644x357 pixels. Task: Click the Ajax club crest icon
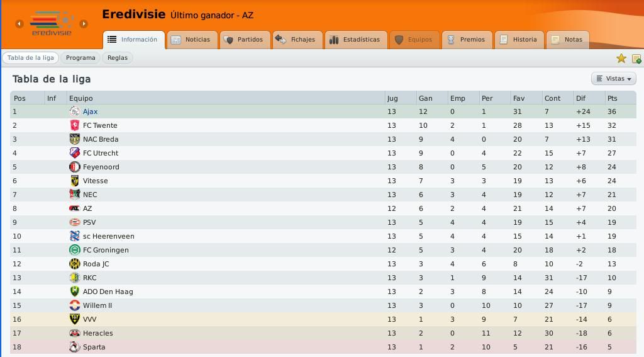tap(74, 111)
